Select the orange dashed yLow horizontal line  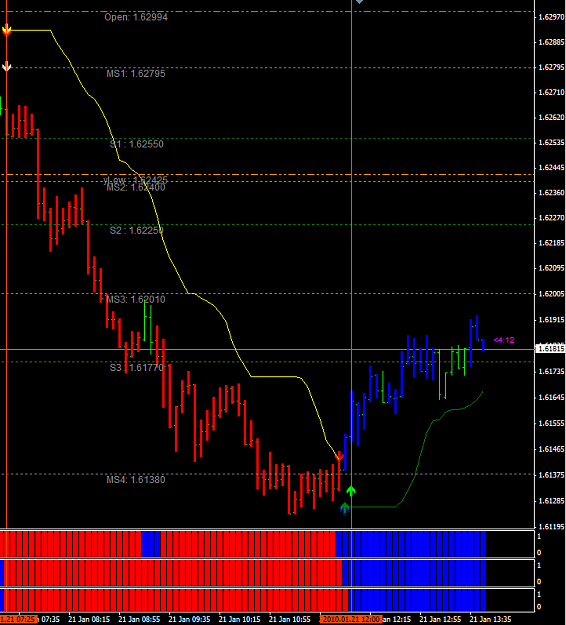(267, 175)
